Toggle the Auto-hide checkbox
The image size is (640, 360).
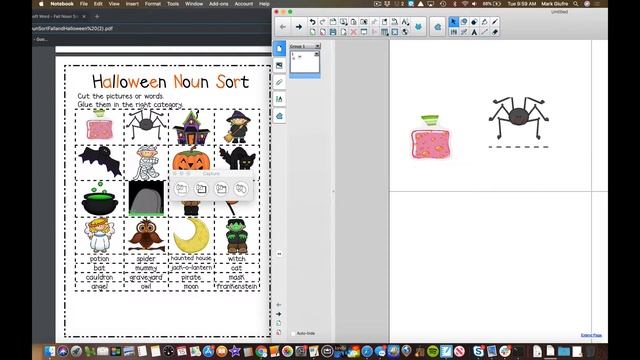pos(293,333)
